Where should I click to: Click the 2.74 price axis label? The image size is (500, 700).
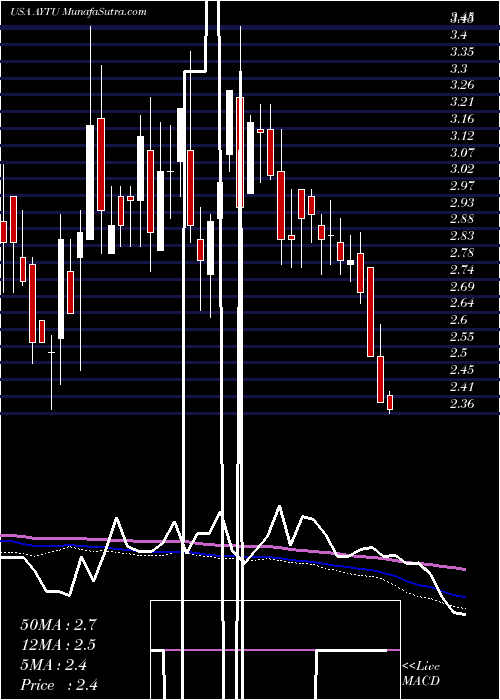click(462, 269)
